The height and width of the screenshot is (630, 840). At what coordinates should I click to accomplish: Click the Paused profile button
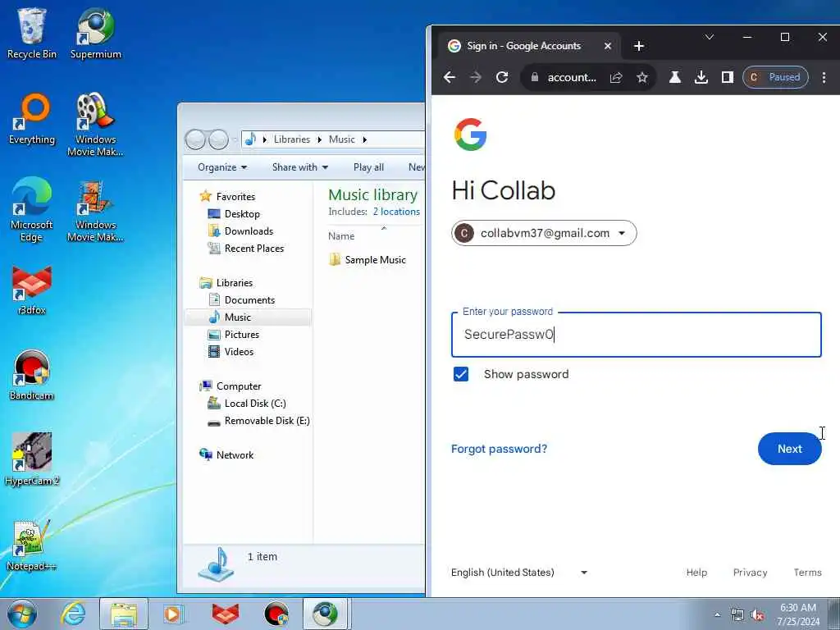775,77
